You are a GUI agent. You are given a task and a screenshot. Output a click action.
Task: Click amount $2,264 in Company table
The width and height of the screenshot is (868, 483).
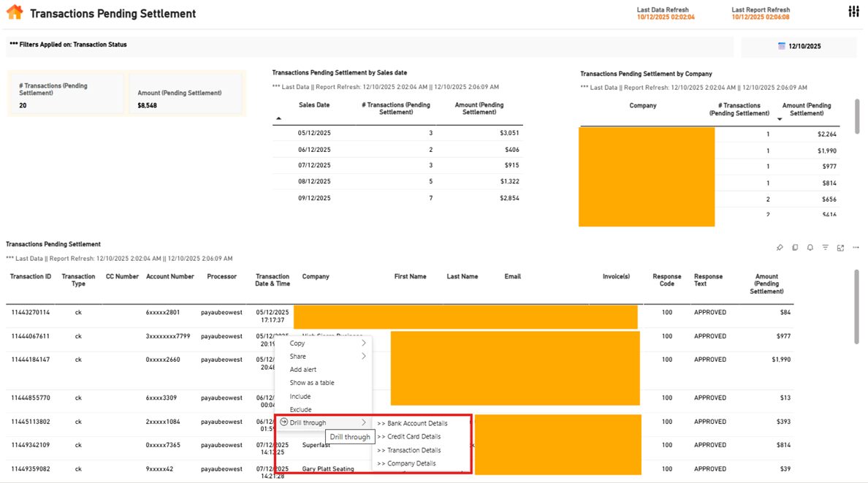tap(827, 134)
